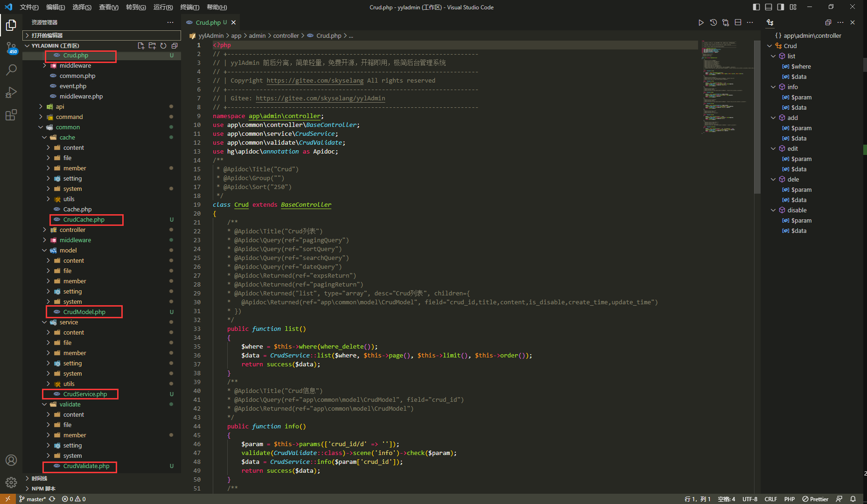Click the gitee.com/skyselang/yylAdmin link
The width and height of the screenshot is (867, 504).
point(320,98)
